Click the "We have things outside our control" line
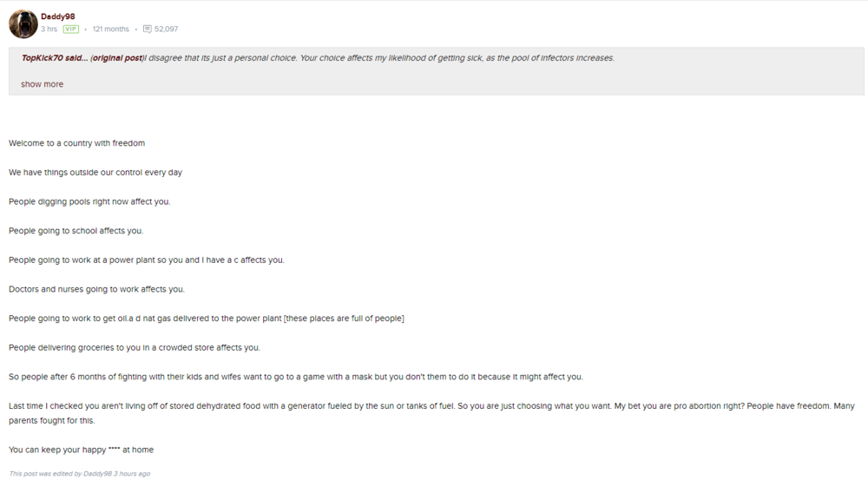Image resolution: width=868 pixels, height=480 pixels. [x=95, y=173]
